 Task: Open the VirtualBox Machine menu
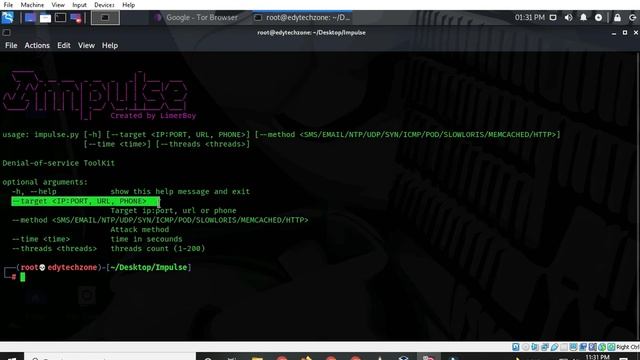pyautogui.click(x=32, y=5)
